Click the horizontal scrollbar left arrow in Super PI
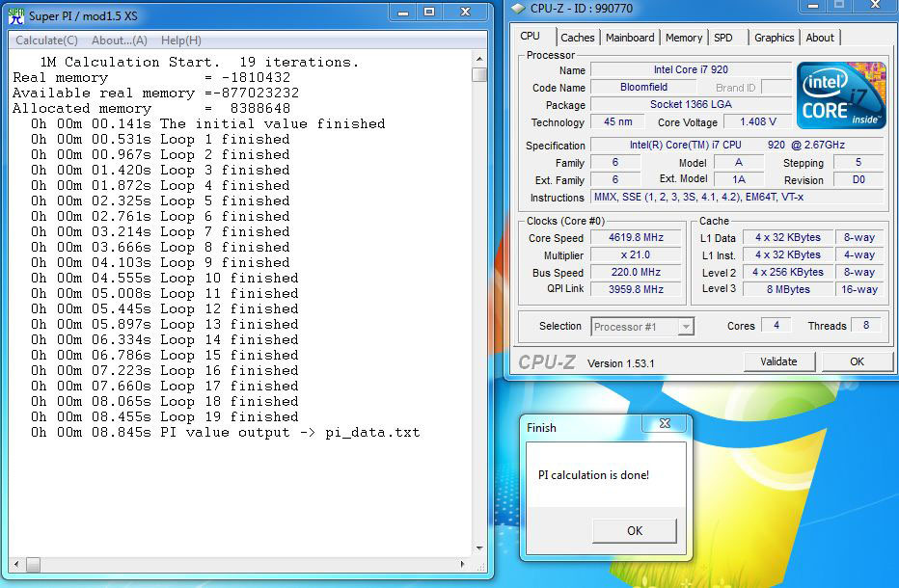 [16, 565]
